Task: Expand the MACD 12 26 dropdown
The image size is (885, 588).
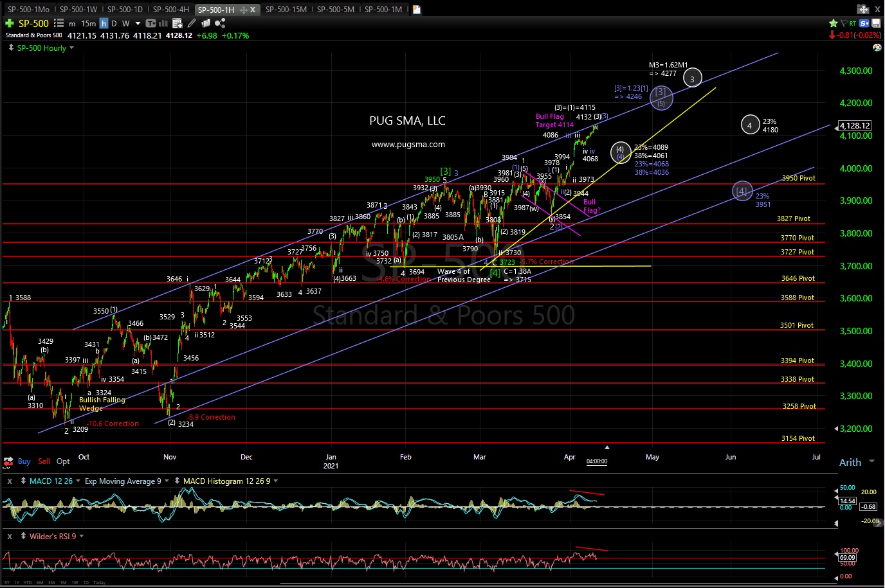Action: (78, 481)
